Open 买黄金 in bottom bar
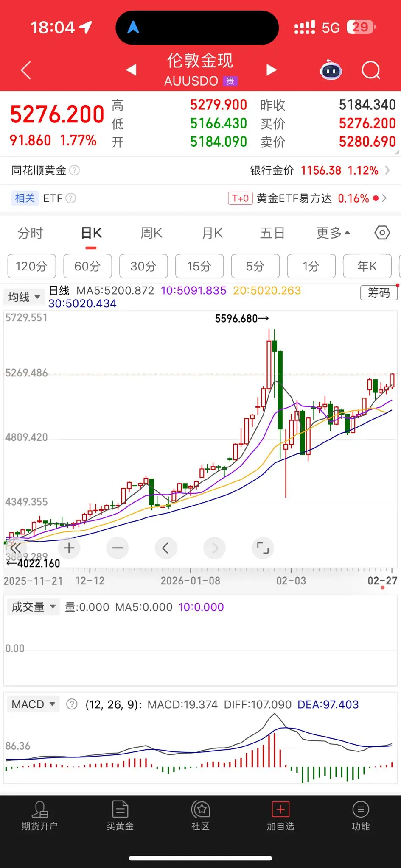Image resolution: width=401 pixels, height=868 pixels. pos(120,816)
